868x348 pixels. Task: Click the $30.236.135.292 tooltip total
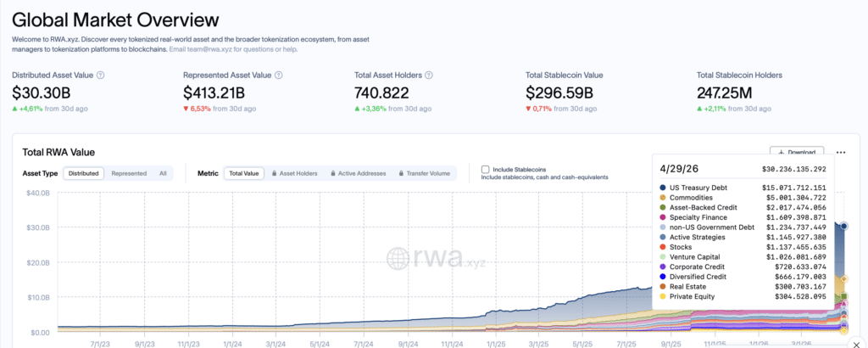793,168
